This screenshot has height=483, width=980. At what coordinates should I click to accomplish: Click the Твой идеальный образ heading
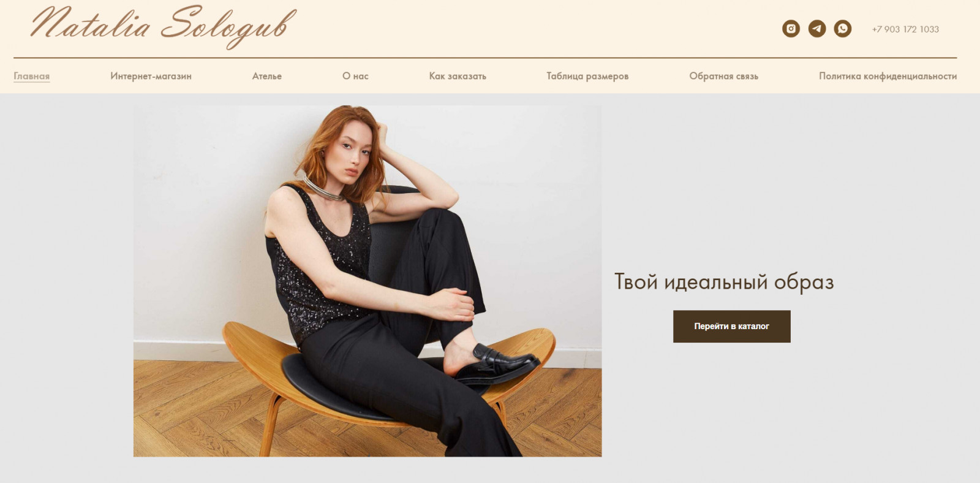click(724, 282)
